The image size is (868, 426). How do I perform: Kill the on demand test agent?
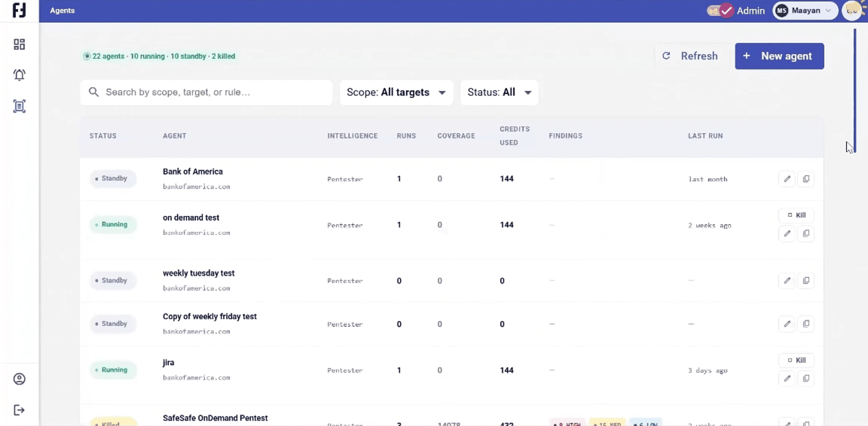[796, 215]
